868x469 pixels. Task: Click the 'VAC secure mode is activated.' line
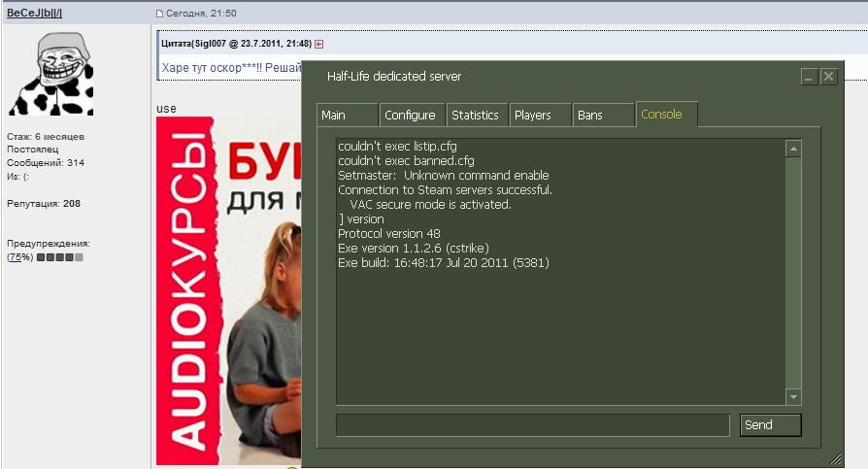click(431, 204)
